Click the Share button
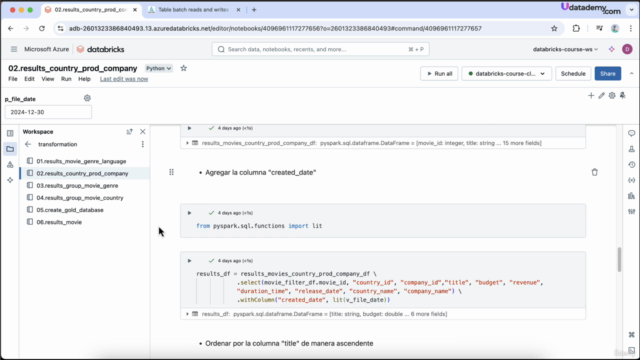Screen dimensions: 640x360 [608, 73]
